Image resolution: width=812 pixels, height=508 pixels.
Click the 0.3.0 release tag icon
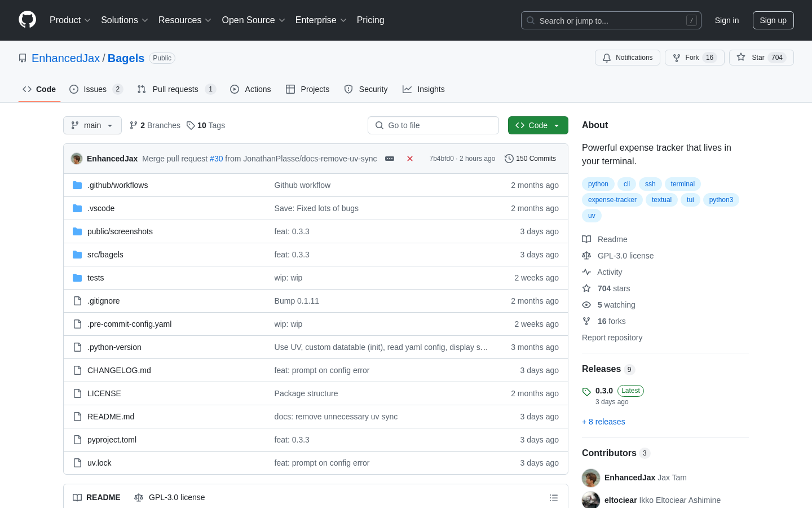point(586,391)
